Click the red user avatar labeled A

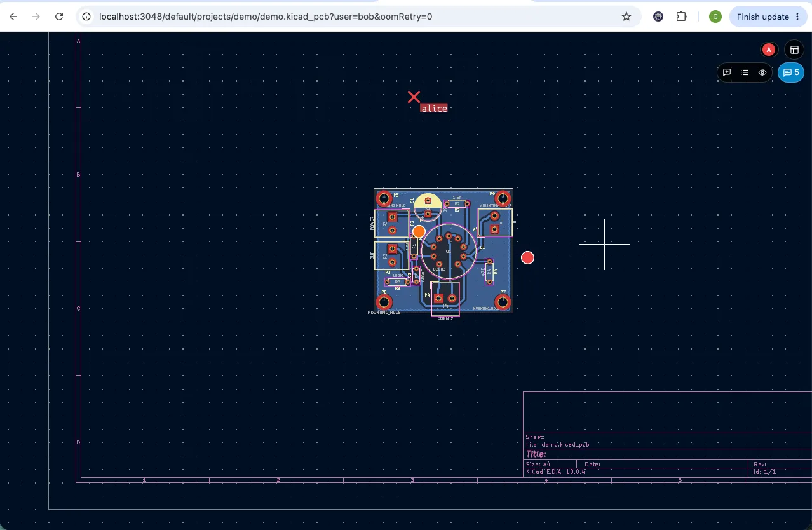point(769,50)
